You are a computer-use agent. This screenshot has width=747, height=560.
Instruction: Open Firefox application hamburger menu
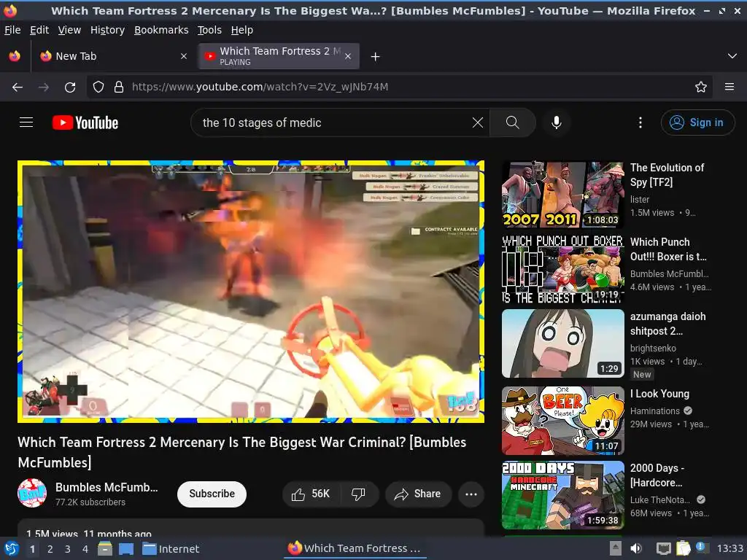pos(729,87)
